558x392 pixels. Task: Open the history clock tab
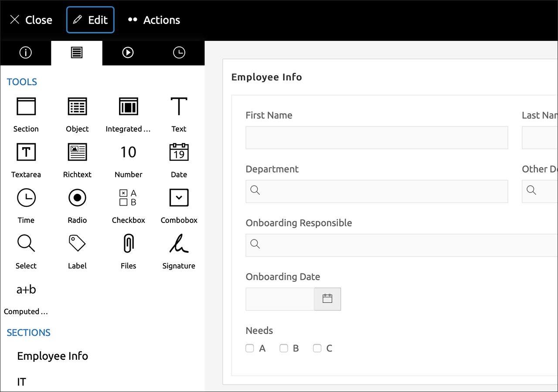[179, 53]
